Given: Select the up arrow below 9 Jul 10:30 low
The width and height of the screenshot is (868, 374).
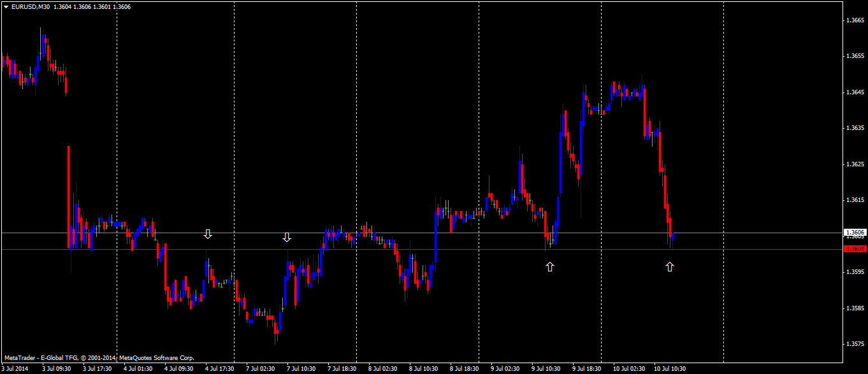Looking at the screenshot, I should point(550,268).
